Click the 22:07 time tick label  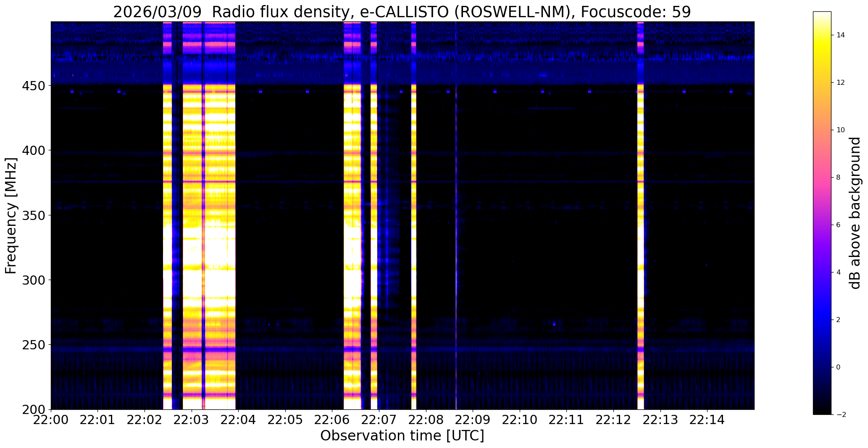[379, 419]
